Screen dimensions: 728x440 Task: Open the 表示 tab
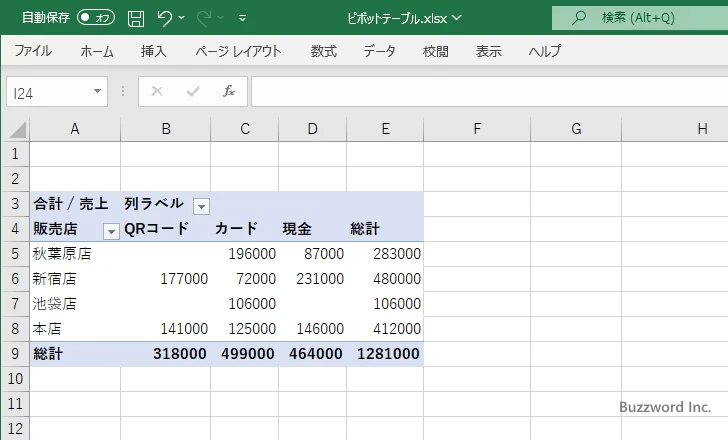[x=488, y=51]
